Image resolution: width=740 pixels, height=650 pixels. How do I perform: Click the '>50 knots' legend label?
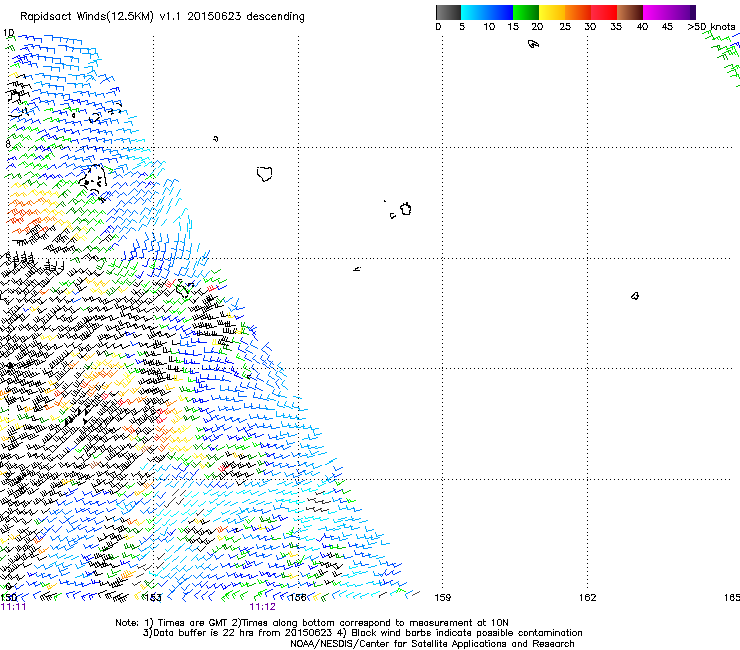(x=711, y=27)
